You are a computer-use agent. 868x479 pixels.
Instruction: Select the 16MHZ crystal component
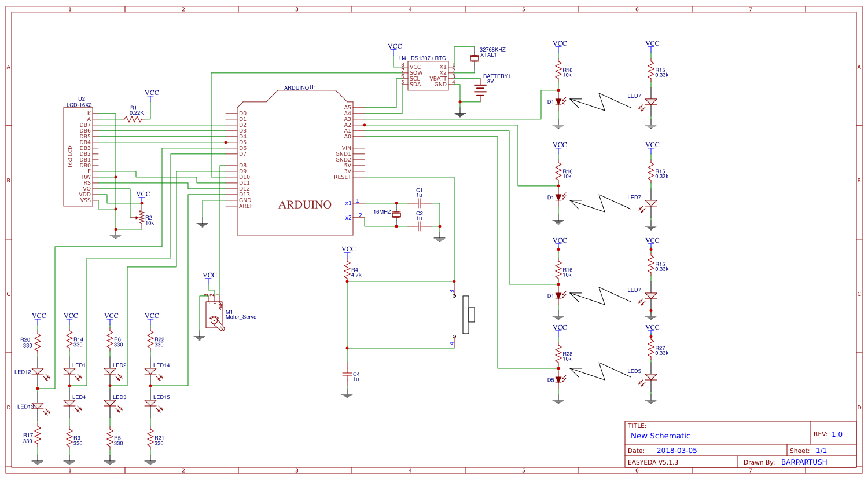click(x=396, y=215)
